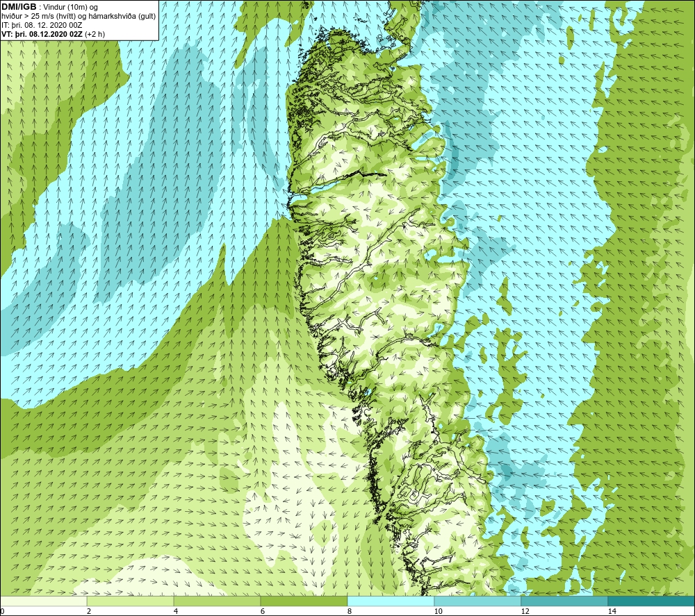Click the 0–2 m/s palest legend swatch

[44, 601]
